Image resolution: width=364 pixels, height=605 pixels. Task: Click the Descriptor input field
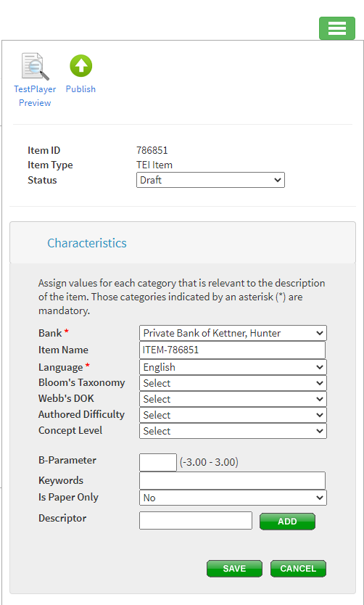click(196, 521)
